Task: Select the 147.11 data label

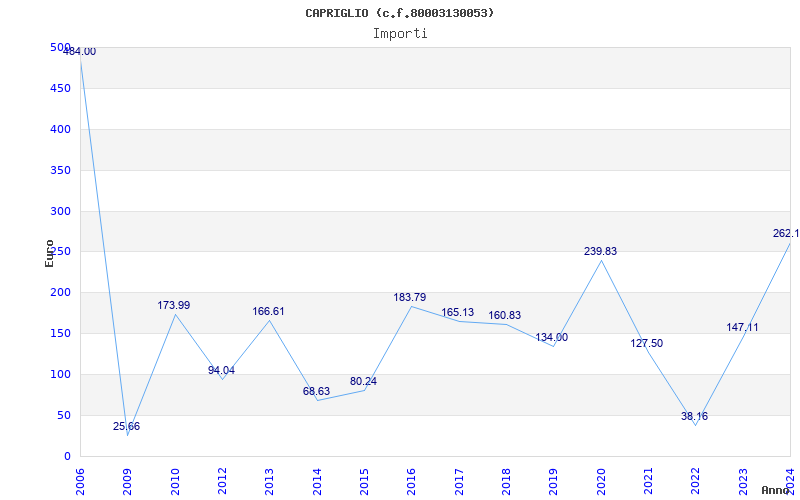Action: click(742, 327)
